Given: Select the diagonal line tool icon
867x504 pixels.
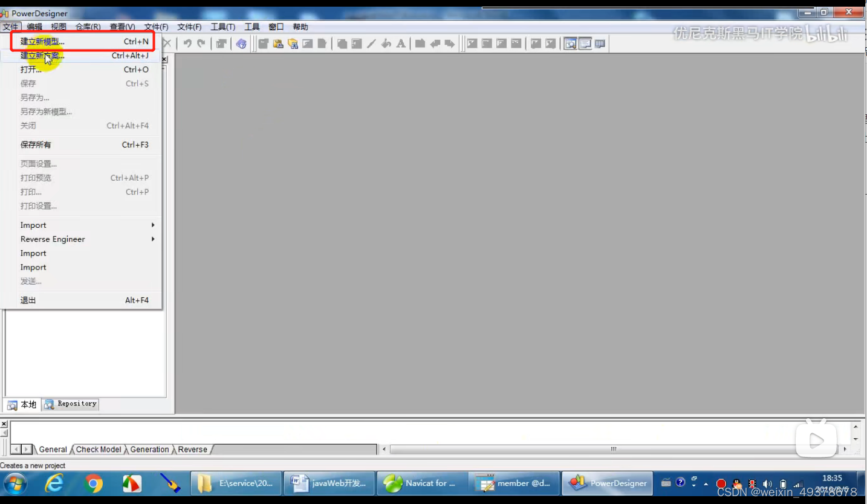Looking at the screenshot, I should coord(371,44).
